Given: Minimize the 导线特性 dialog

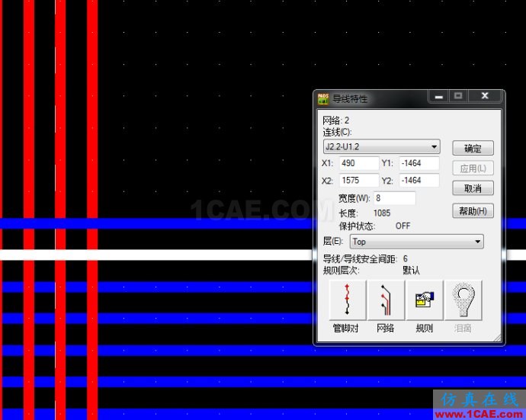Looking at the screenshot, I should coord(438,96).
